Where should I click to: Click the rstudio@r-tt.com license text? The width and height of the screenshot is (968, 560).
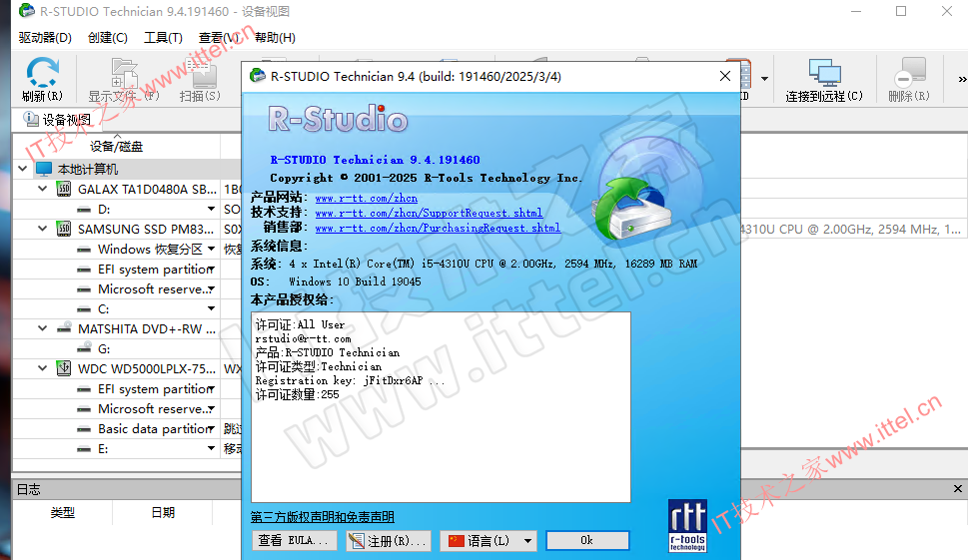coord(303,338)
